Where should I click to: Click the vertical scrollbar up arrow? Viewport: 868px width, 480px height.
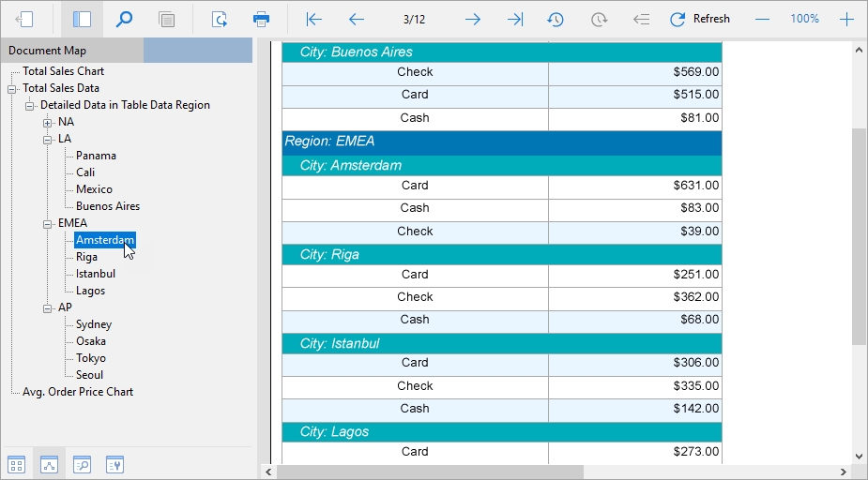point(860,50)
